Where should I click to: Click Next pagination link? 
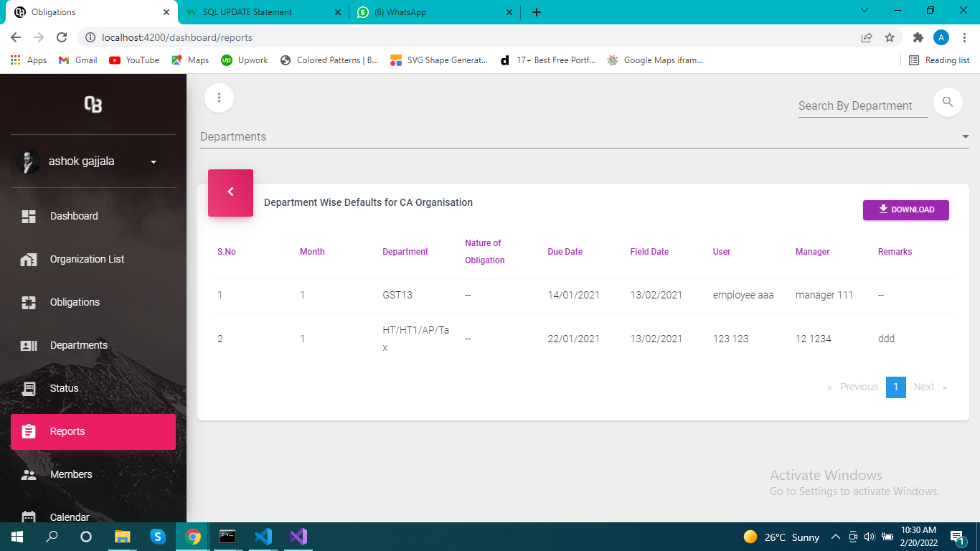(924, 387)
